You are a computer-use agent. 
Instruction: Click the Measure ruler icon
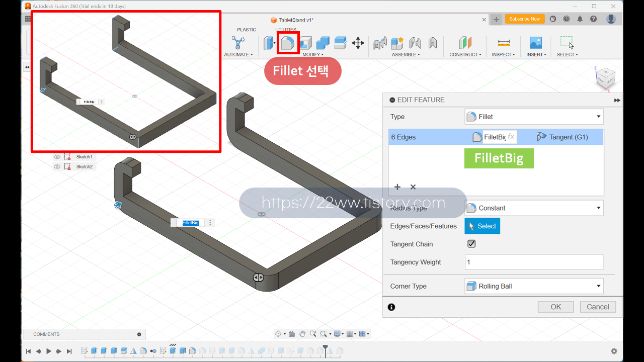point(504,43)
